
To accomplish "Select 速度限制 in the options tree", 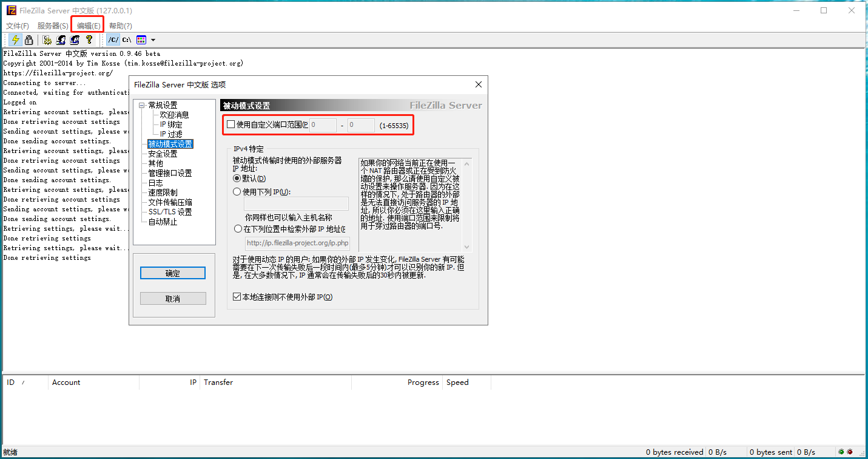I will point(163,192).
